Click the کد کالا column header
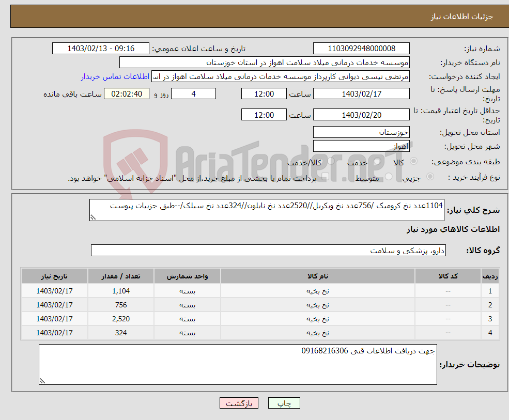This screenshot has height=420, width=509. [448, 276]
